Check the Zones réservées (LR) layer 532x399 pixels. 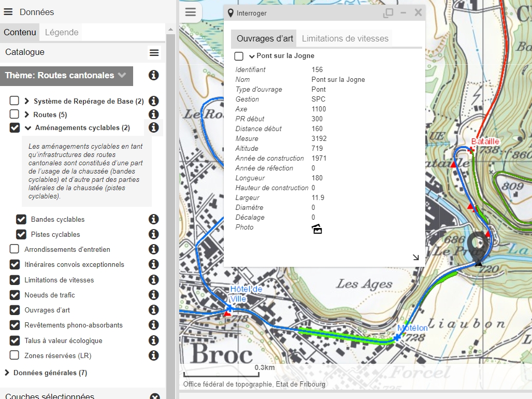pos(15,355)
